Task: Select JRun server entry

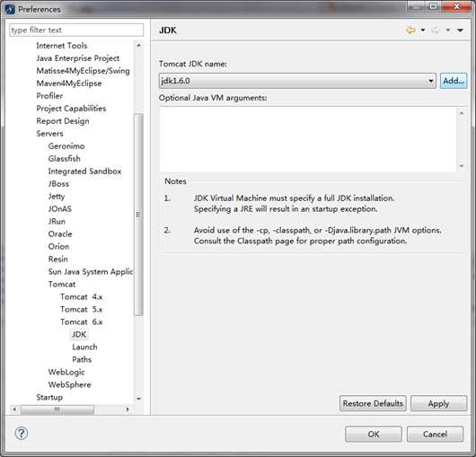Action: (x=57, y=221)
